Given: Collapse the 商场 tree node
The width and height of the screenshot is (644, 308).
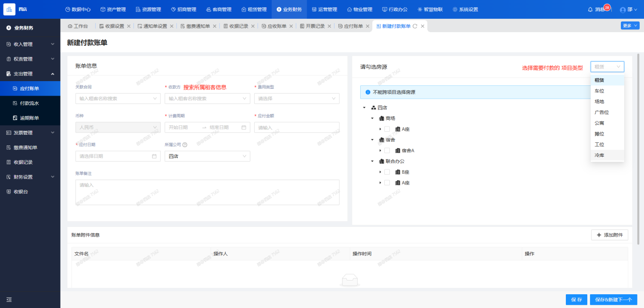Looking at the screenshot, I should pos(372,118).
